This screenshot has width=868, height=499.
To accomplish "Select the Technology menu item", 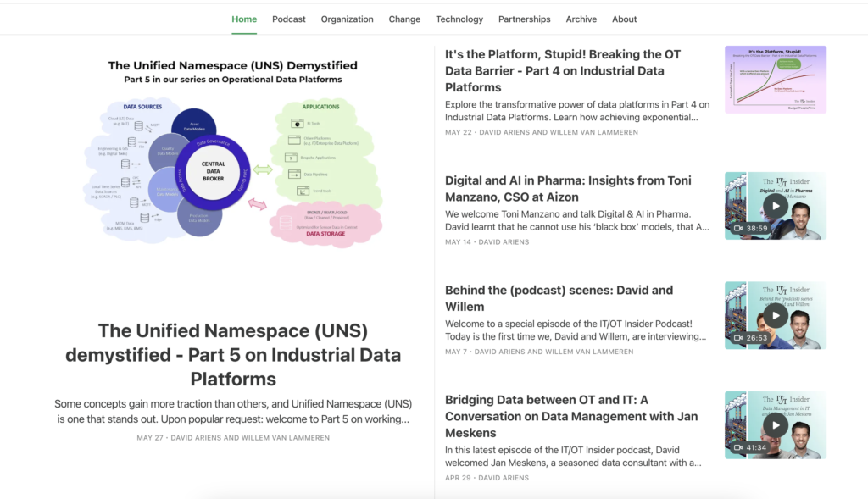I will tap(459, 19).
